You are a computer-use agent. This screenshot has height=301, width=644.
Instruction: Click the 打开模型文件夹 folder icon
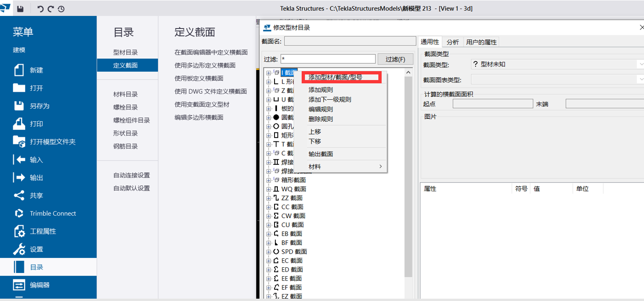coord(19,141)
